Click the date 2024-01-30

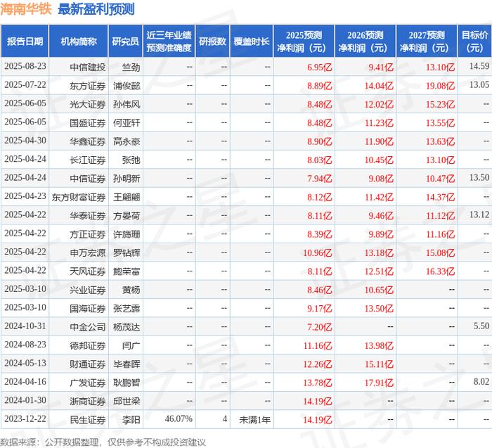click(25, 400)
